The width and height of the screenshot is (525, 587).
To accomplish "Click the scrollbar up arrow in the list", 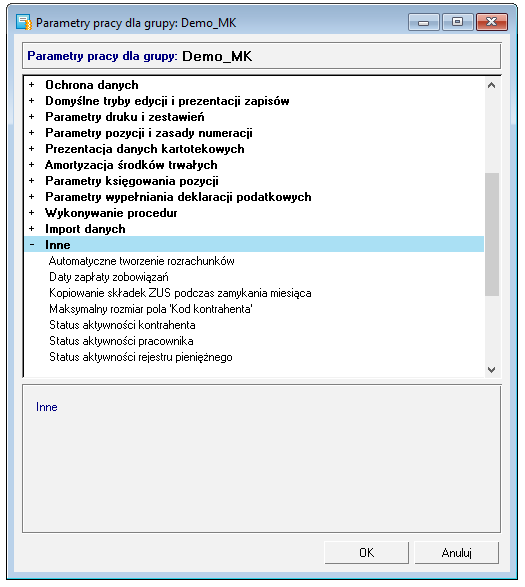I will [492, 85].
